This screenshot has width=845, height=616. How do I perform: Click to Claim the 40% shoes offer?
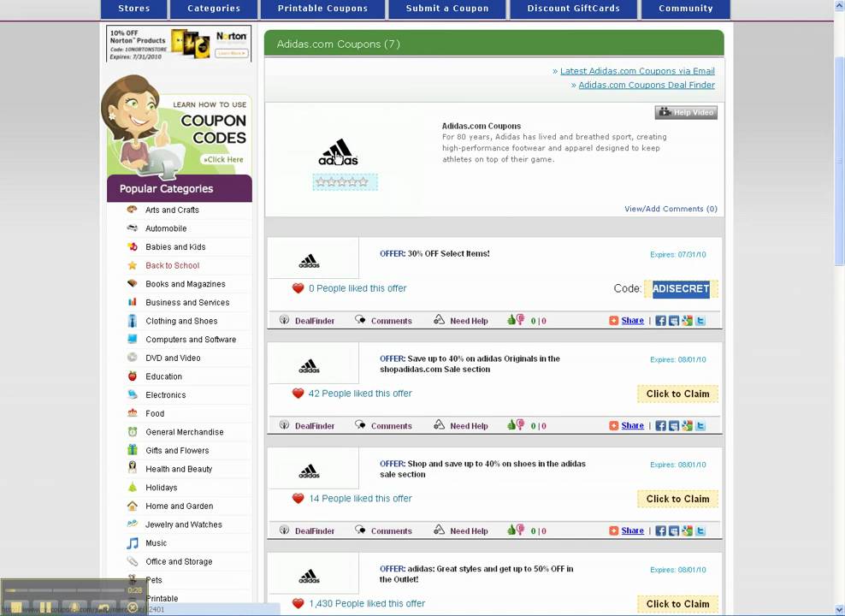click(678, 499)
